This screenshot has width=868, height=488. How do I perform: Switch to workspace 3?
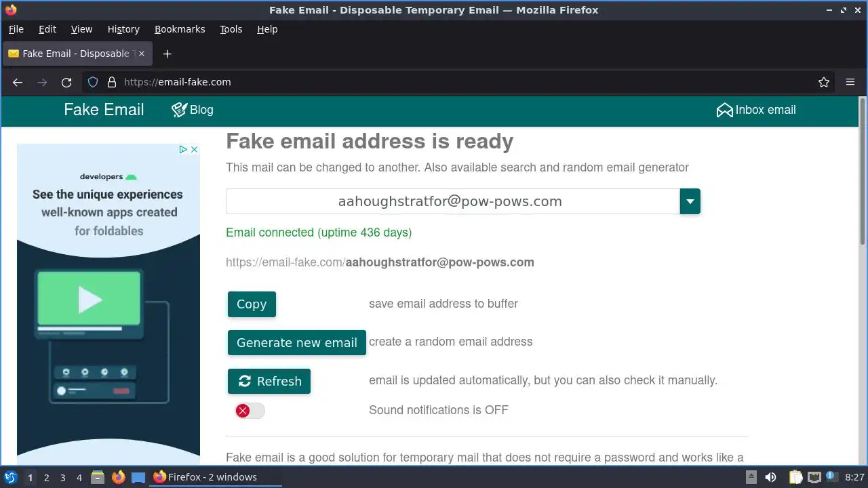pos(62,477)
